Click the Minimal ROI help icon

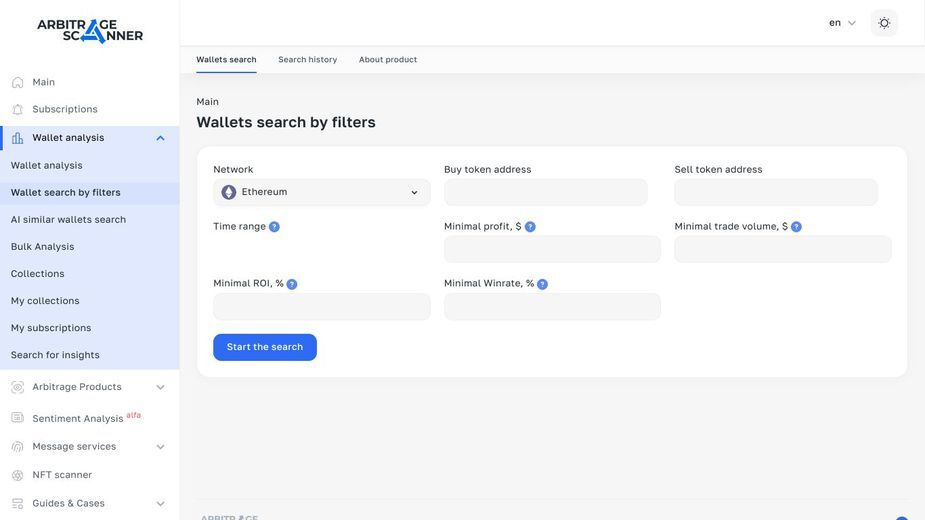(x=292, y=284)
